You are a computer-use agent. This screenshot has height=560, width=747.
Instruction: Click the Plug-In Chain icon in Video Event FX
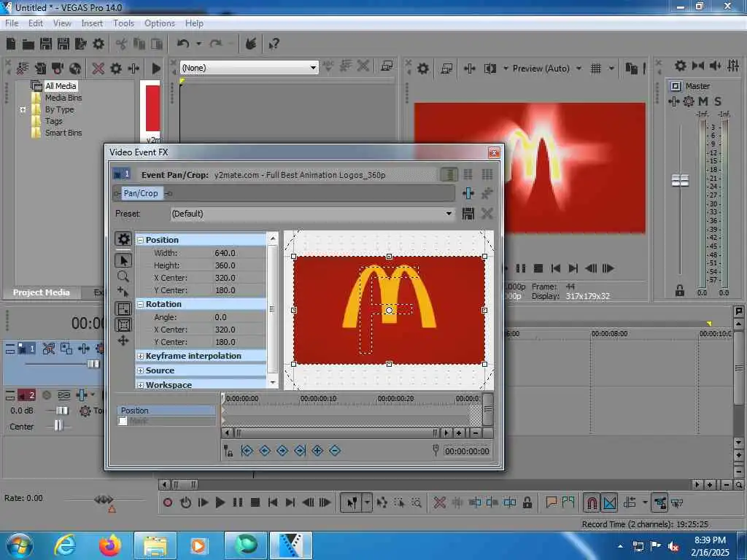(468, 192)
